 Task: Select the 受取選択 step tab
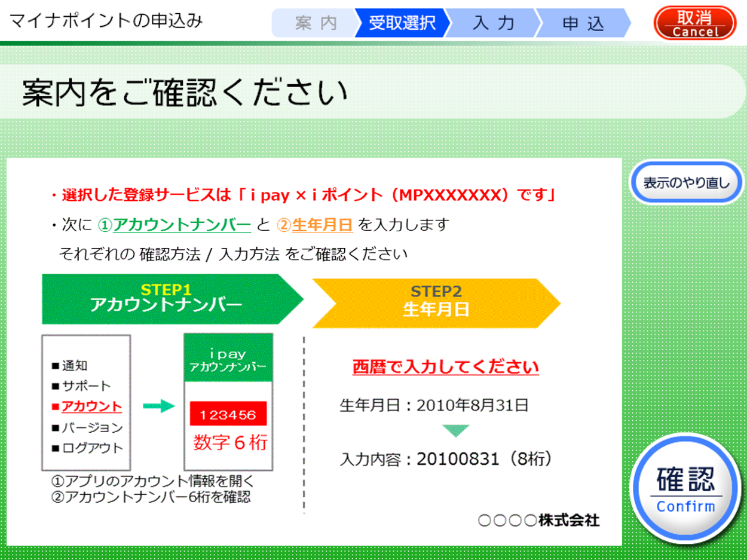402,23
